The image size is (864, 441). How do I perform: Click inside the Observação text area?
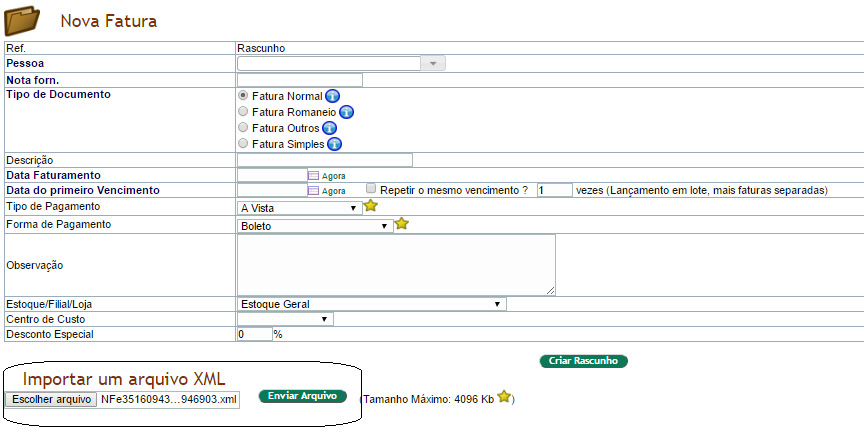[x=396, y=265]
